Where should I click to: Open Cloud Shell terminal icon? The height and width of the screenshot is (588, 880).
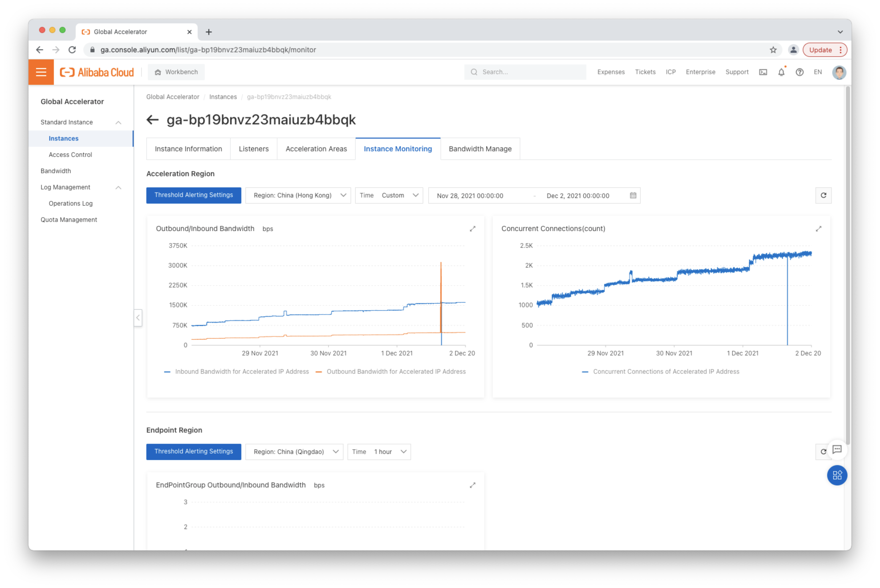763,72
